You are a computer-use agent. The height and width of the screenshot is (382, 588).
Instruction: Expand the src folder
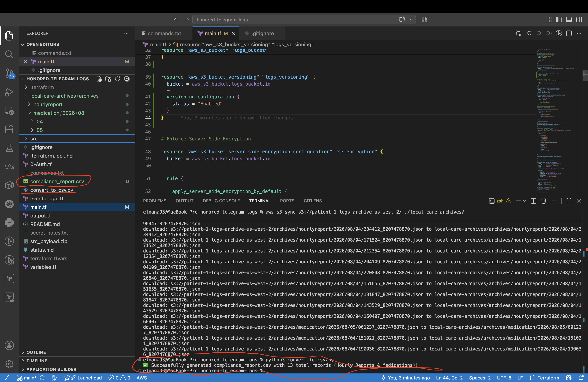point(77,139)
